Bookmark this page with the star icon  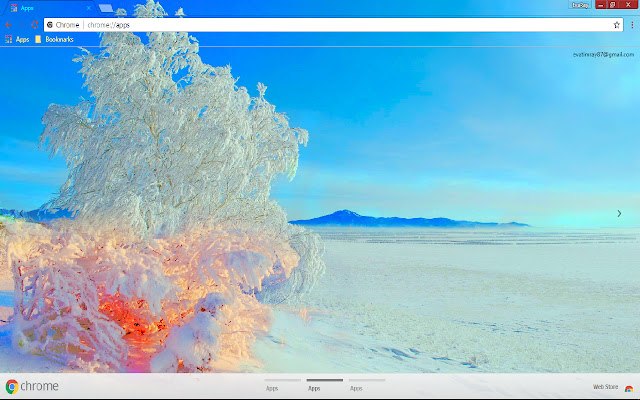tap(616, 25)
